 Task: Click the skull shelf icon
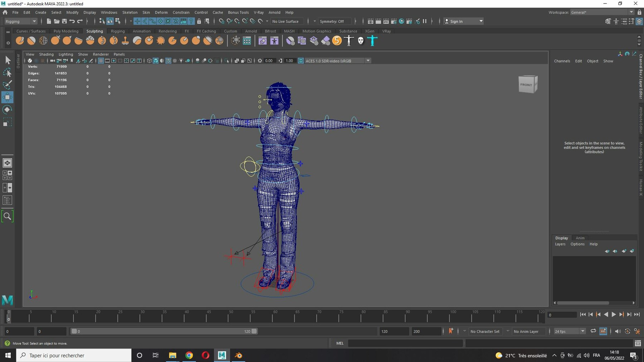coord(361,41)
